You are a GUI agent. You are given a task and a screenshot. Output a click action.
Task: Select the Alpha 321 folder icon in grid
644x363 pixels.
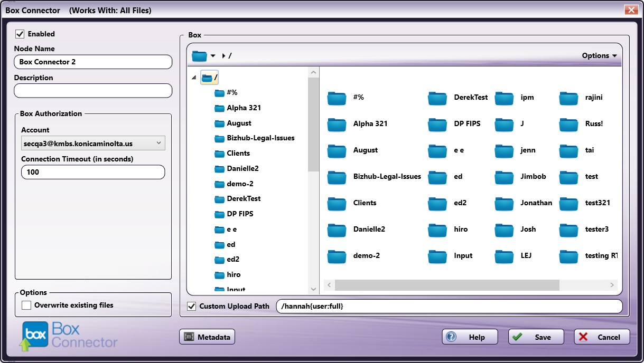click(x=336, y=124)
